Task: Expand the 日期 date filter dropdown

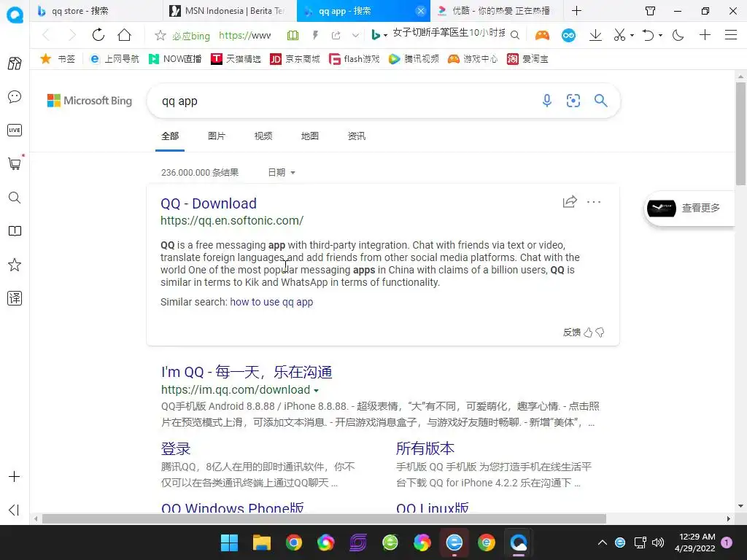Action: click(282, 172)
